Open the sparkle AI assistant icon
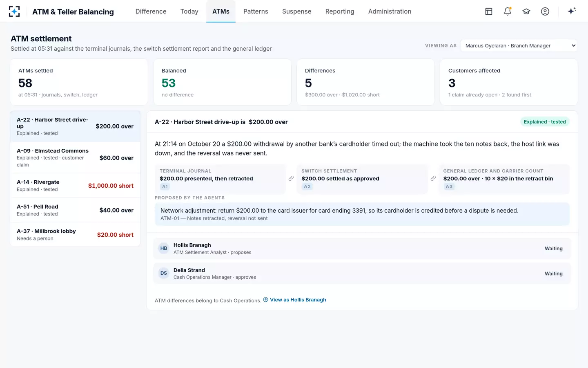588x368 pixels. tap(572, 11)
